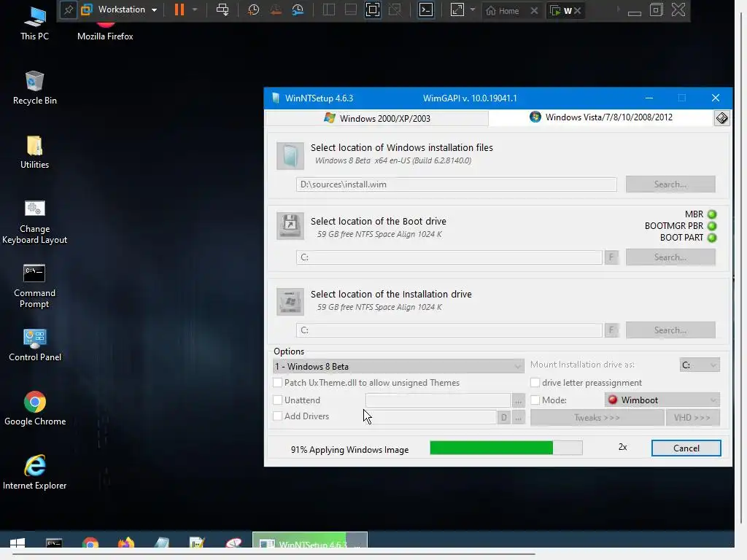Click the stretch guest display icon

coord(457,10)
